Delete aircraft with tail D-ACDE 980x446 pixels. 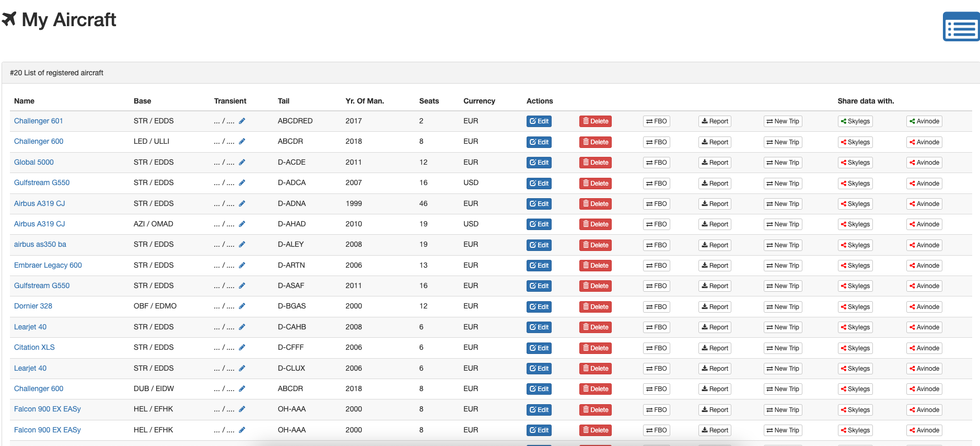coord(595,163)
